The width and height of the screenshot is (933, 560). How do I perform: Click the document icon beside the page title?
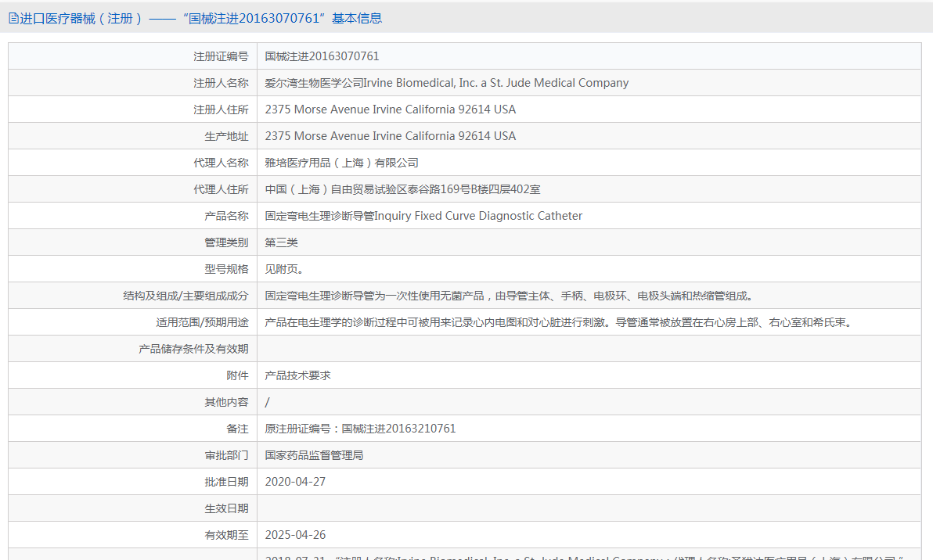coord(13,19)
